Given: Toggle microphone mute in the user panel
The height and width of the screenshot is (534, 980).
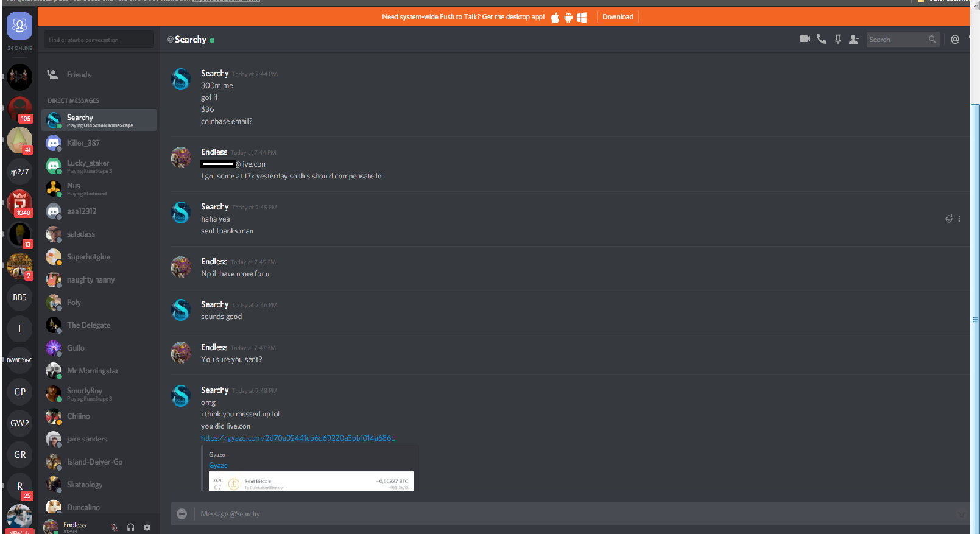Looking at the screenshot, I should point(115,527).
